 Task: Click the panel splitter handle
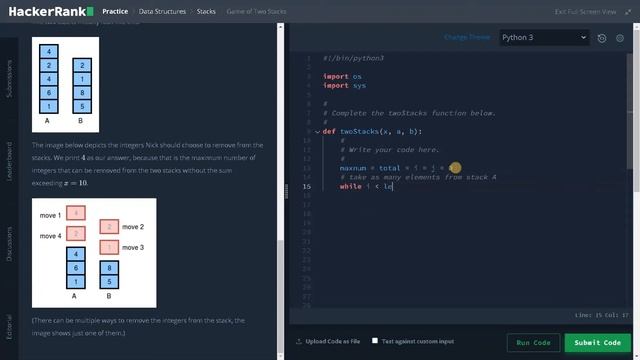[287, 191]
